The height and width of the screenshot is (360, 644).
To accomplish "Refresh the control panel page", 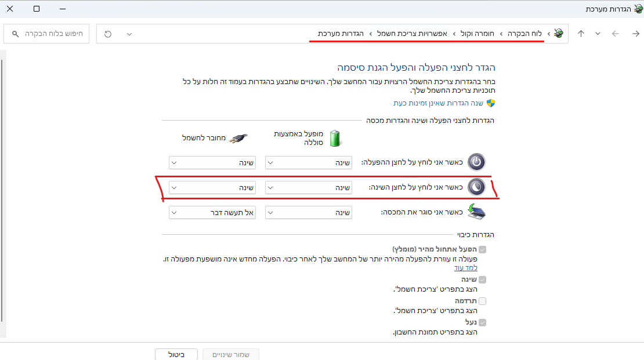I will click(108, 34).
